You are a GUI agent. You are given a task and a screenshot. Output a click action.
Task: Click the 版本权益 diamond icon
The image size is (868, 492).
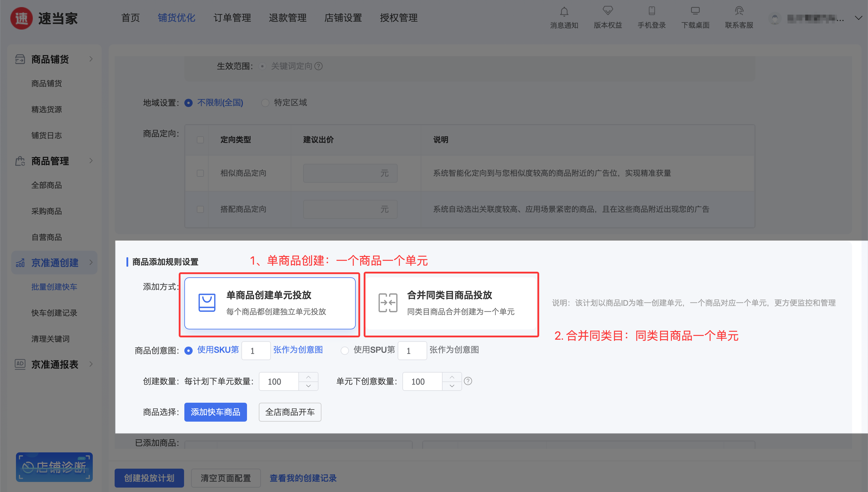point(607,11)
